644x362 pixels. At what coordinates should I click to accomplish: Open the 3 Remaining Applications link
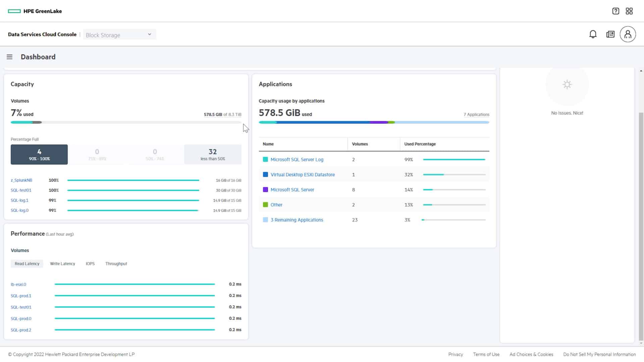(x=297, y=220)
